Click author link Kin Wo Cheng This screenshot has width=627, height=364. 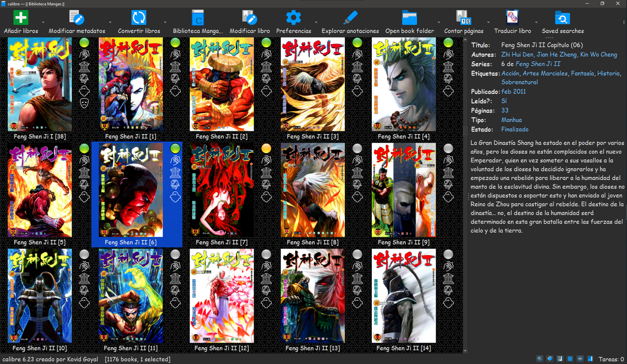coord(599,54)
